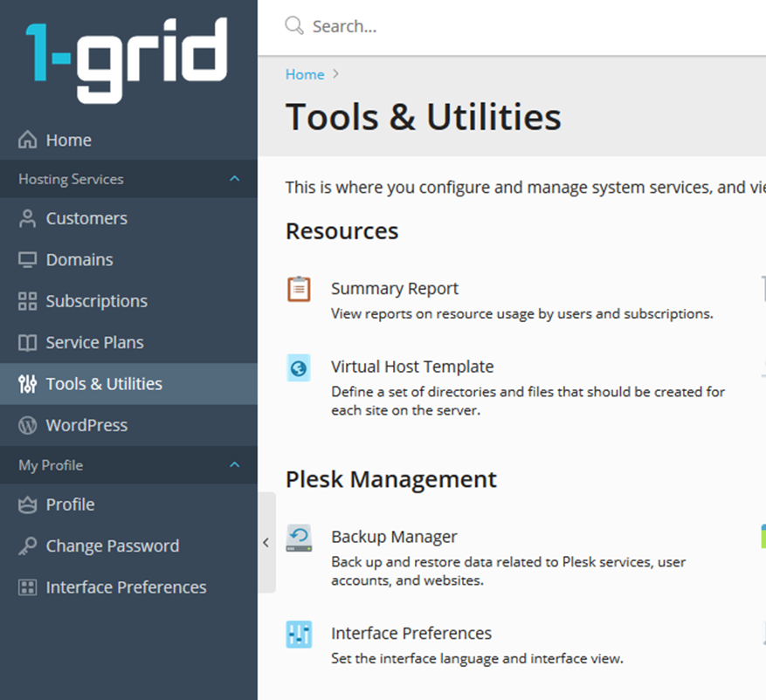766x700 pixels.
Task: Open Profile in the sidebar
Action: (x=128, y=504)
